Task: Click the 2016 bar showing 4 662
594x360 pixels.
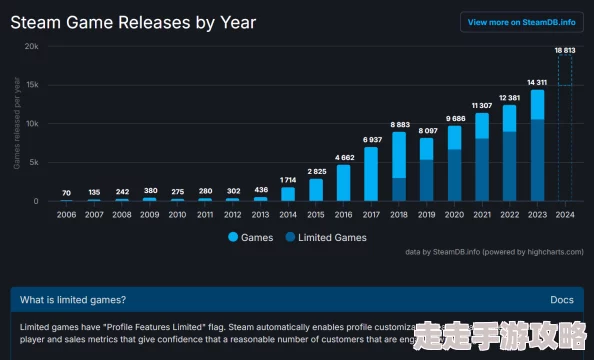Action: coord(343,183)
